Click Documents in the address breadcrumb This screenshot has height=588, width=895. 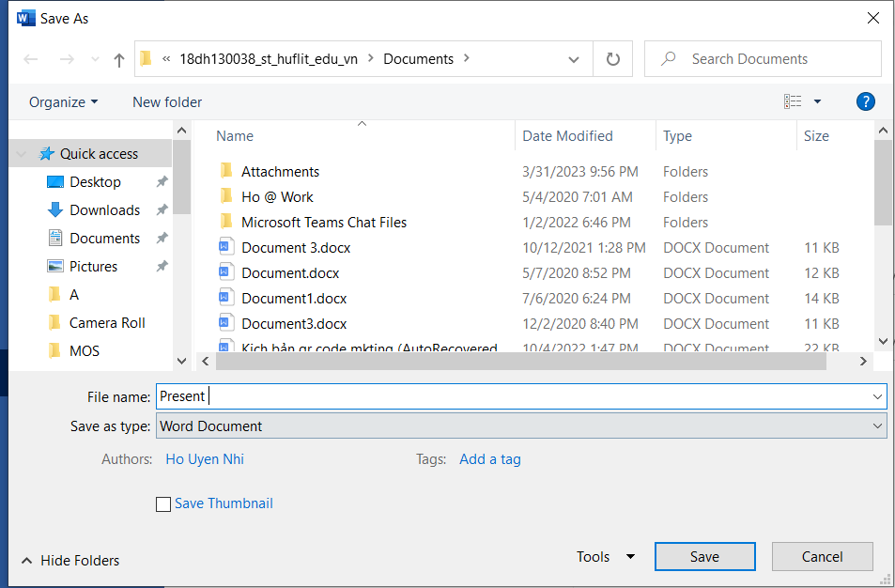click(419, 59)
